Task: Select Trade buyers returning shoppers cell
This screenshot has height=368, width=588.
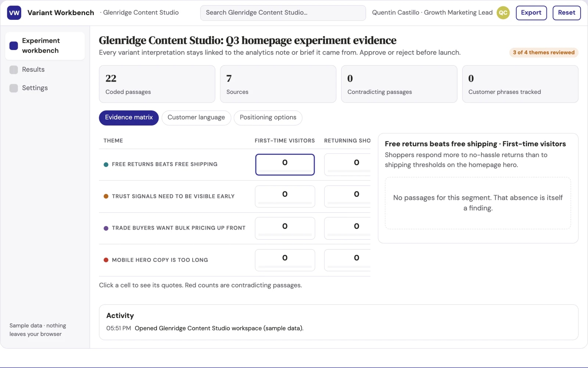Action: point(348,228)
